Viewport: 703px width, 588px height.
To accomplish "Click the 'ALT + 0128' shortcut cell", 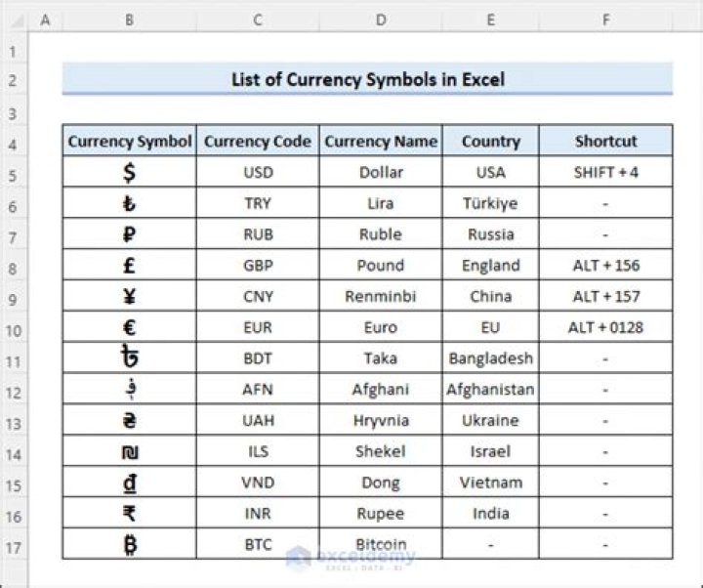I will click(x=605, y=327).
